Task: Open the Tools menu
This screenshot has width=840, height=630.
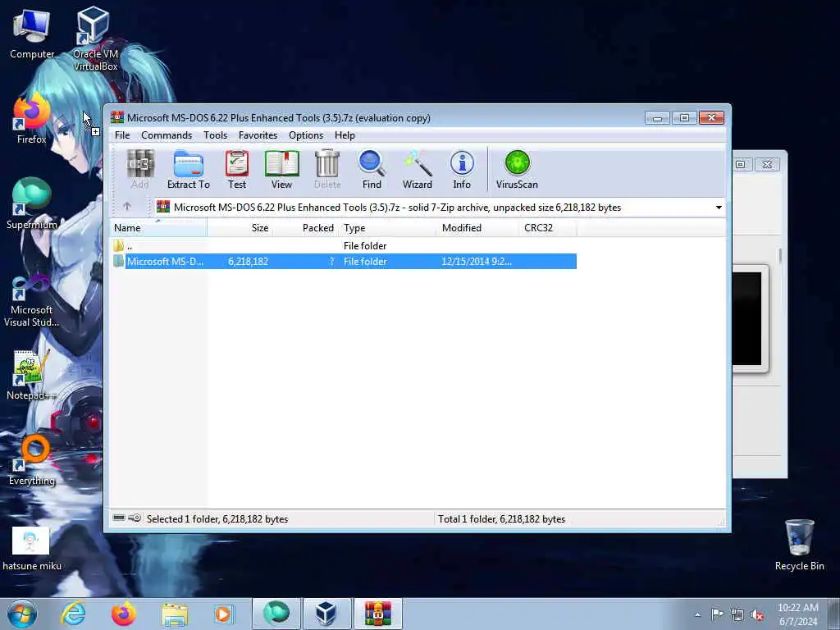Action: pyautogui.click(x=216, y=135)
